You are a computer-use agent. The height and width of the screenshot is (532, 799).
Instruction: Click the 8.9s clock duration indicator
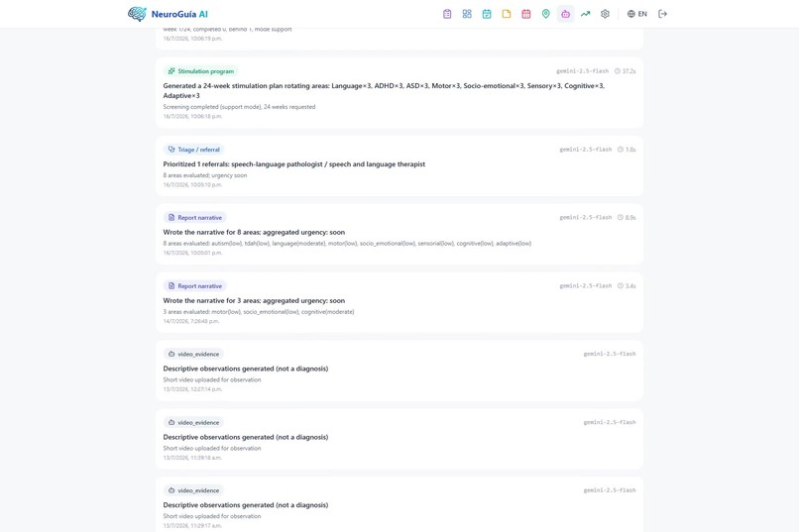(627, 217)
